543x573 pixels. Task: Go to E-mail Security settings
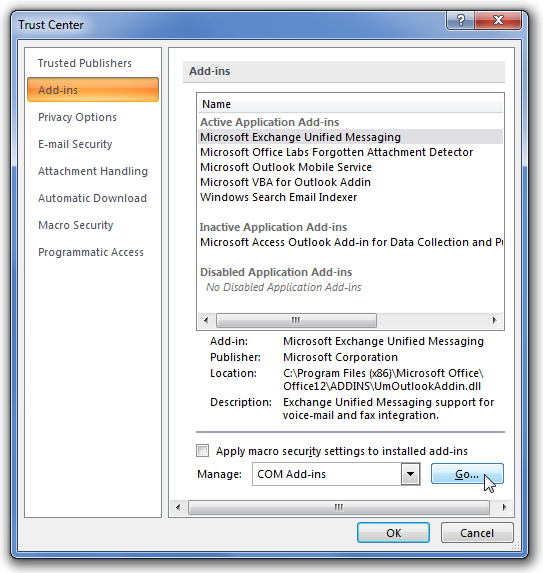click(75, 144)
